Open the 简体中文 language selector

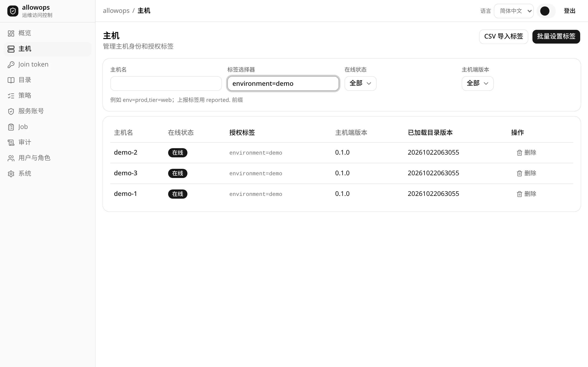click(x=514, y=11)
